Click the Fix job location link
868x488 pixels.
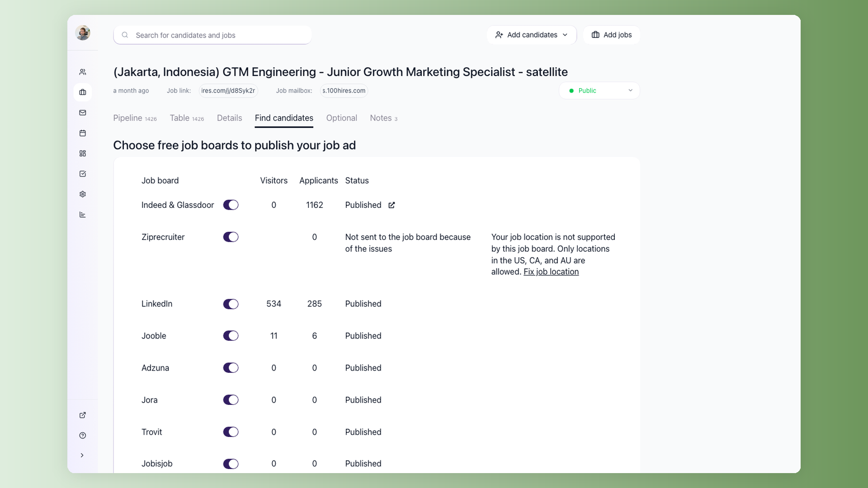click(551, 272)
